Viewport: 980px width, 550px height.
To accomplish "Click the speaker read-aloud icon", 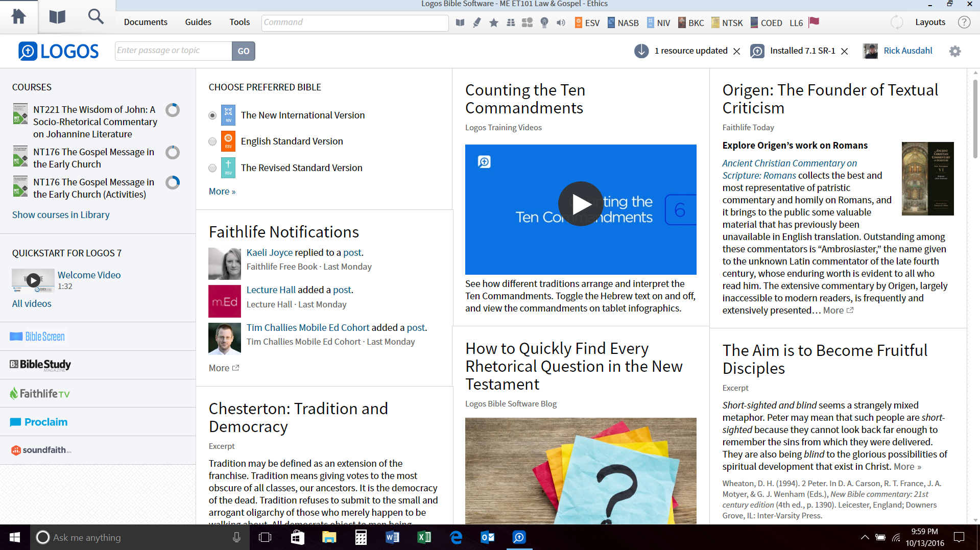I will 561,22.
